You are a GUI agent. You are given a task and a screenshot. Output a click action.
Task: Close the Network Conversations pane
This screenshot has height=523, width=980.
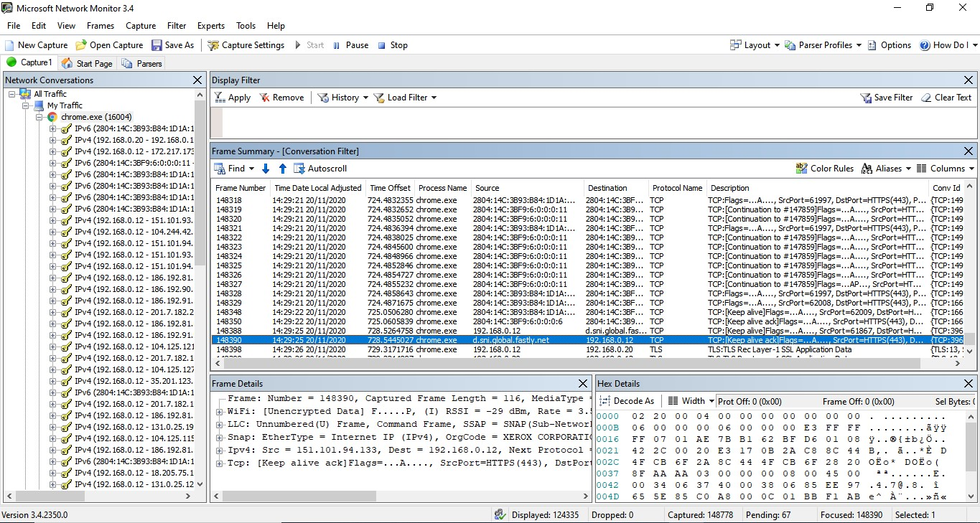[197, 80]
